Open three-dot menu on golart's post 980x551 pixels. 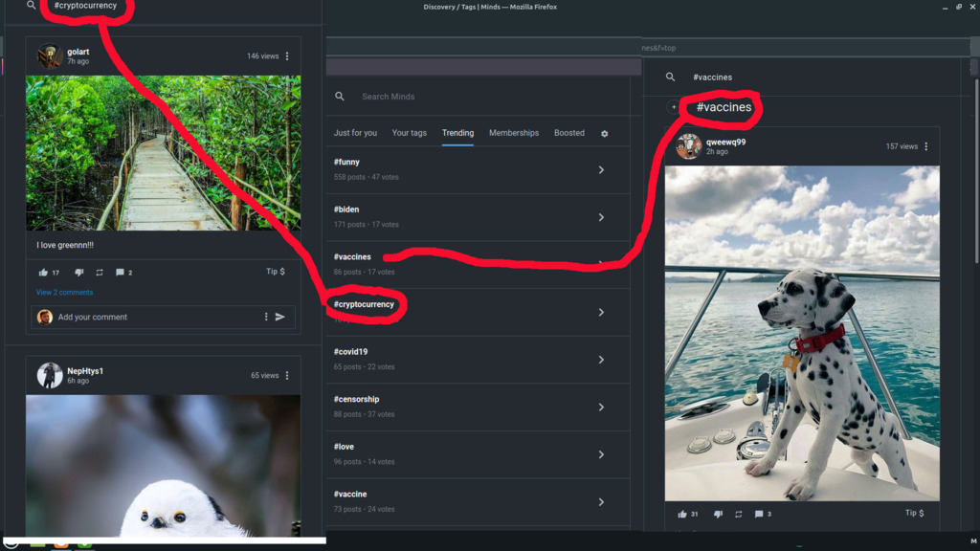pos(287,56)
